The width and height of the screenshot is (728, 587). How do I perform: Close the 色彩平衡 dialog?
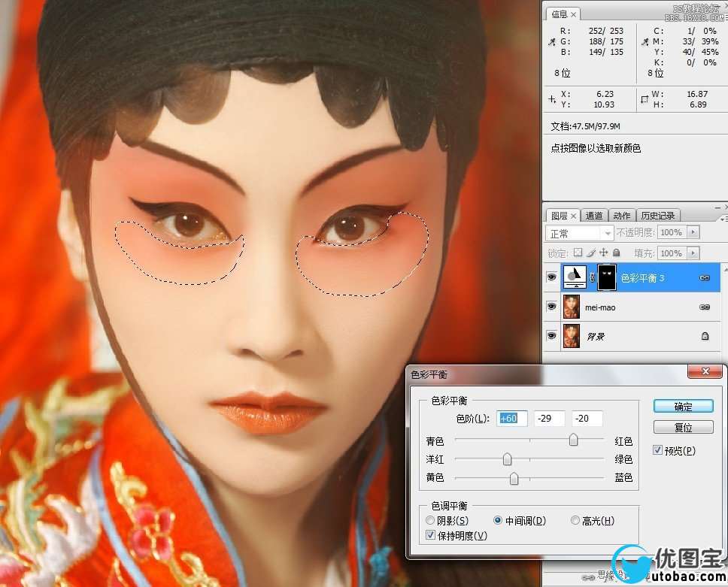(x=705, y=371)
